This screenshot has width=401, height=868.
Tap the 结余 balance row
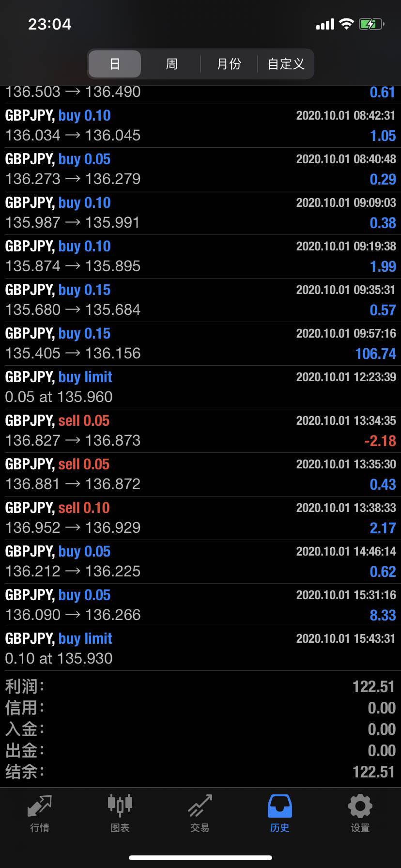point(200,772)
